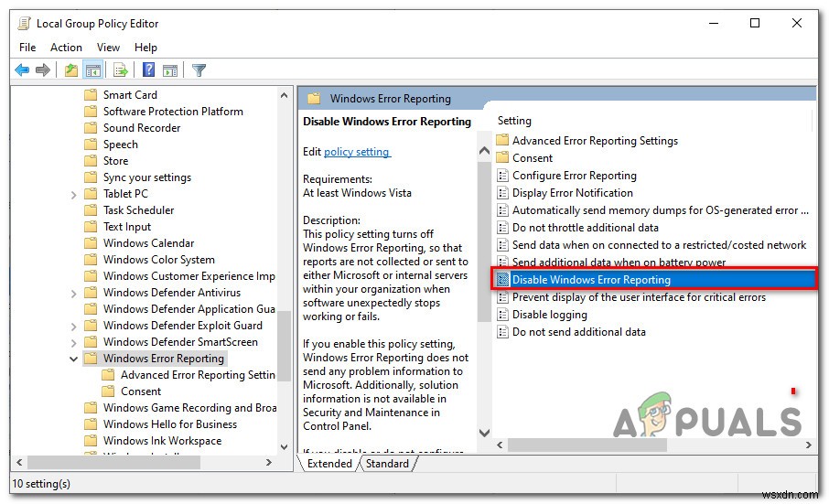Image resolution: width=829 pixels, height=504 pixels.
Task: Open the Help toolbar icon
Action: (149, 70)
